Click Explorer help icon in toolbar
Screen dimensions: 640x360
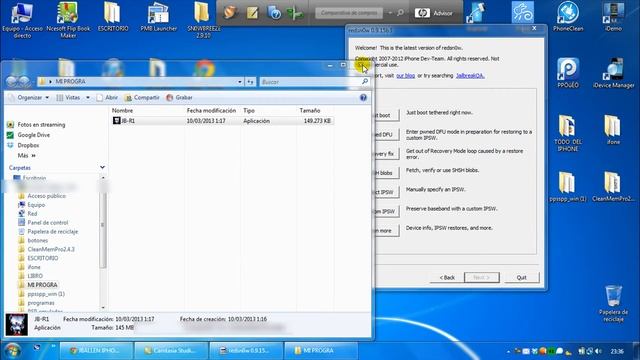[x=363, y=98]
